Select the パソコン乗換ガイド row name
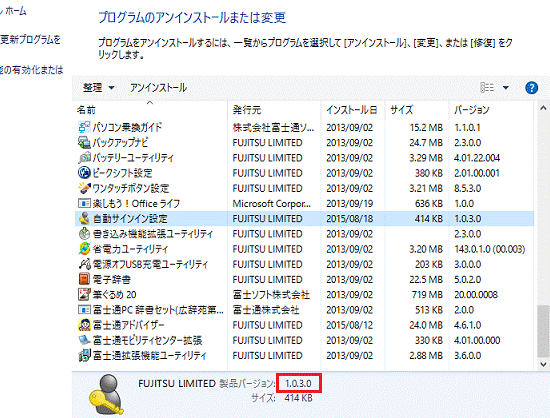The width and height of the screenshot is (550, 418). point(127,127)
